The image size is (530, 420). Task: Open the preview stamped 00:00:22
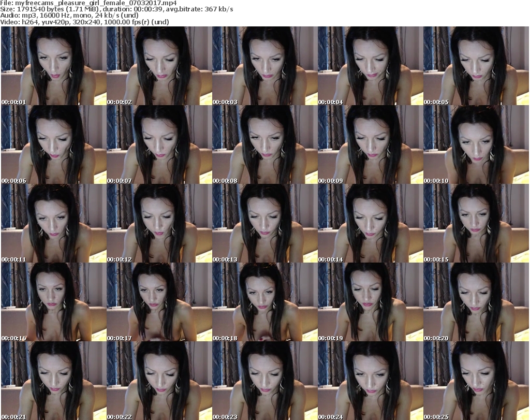[x=159, y=381]
